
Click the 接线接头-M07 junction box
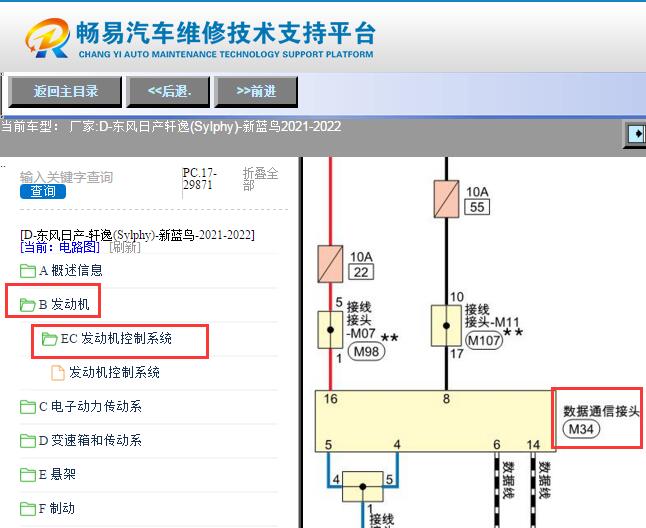point(330,330)
